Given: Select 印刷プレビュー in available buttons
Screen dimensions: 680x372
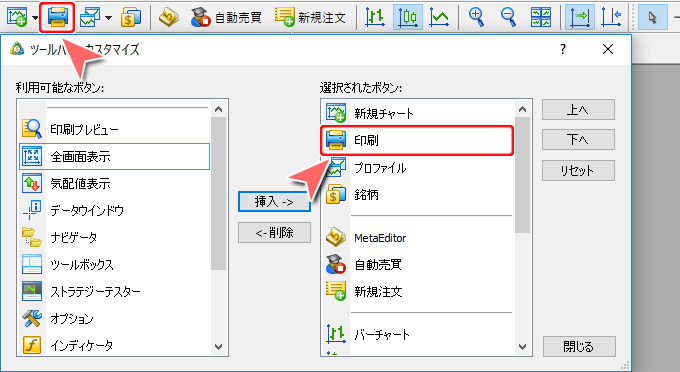Looking at the screenshot, I should point(114,129).
